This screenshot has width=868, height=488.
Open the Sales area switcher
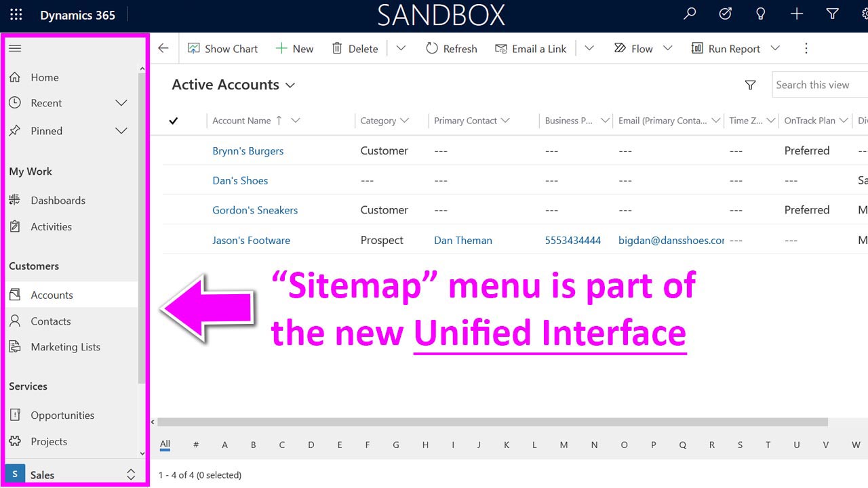[131, 474]
